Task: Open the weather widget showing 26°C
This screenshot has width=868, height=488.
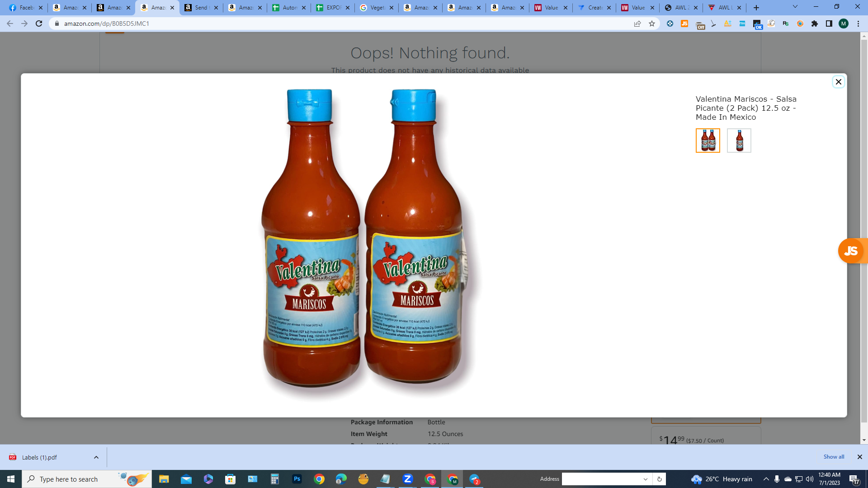Action: pos(722,479)
